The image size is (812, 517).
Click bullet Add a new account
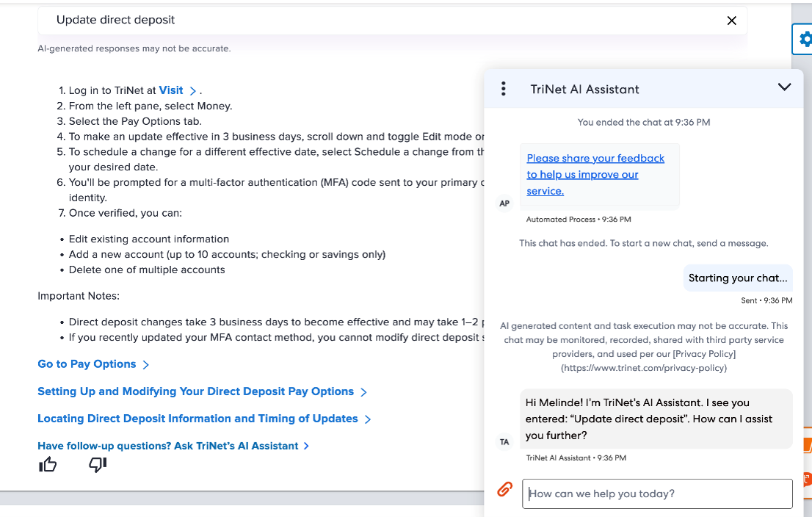click(x=227, y=254)
